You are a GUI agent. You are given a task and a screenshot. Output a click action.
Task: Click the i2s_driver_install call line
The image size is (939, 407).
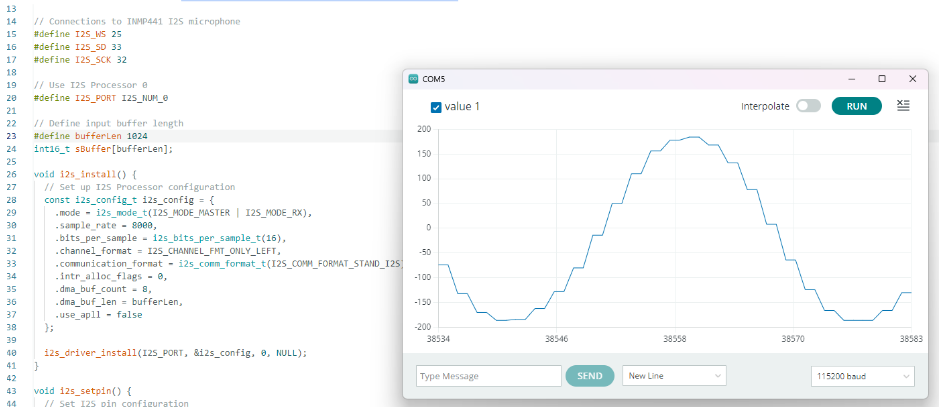175,352
